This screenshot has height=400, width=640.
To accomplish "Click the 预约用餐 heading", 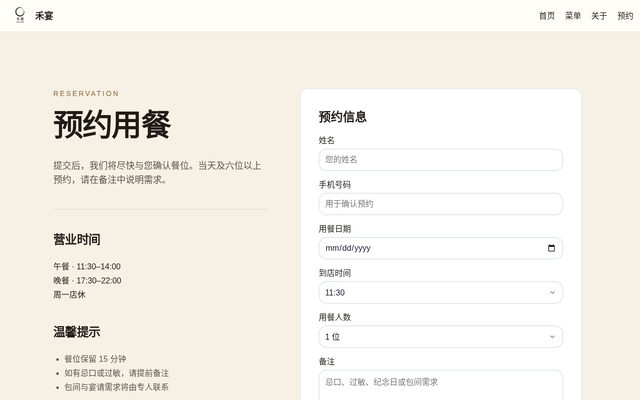I will (112, 124).
